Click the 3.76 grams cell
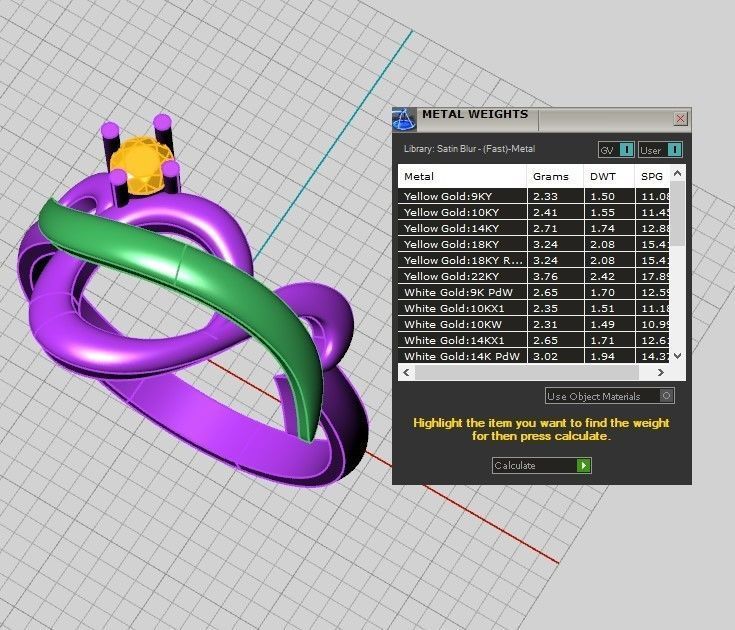The image size is (735, 630). [555, 276]
